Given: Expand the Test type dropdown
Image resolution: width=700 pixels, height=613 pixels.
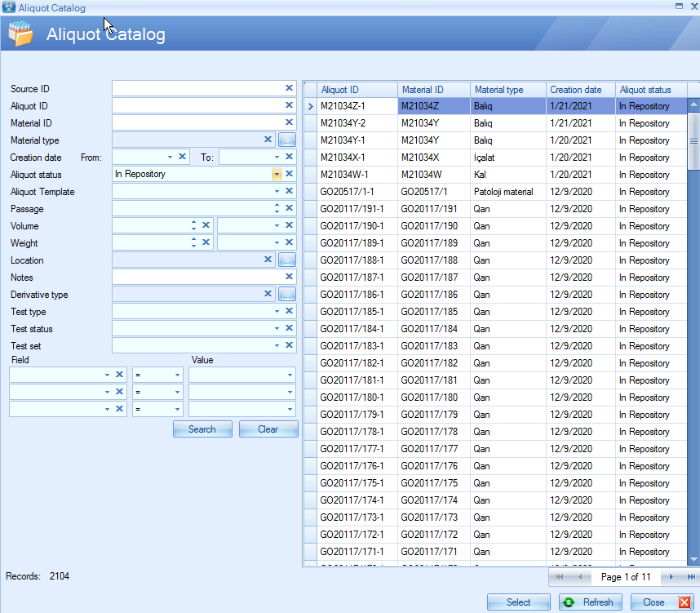Looking at the screenshot, I should coord(277,311).
